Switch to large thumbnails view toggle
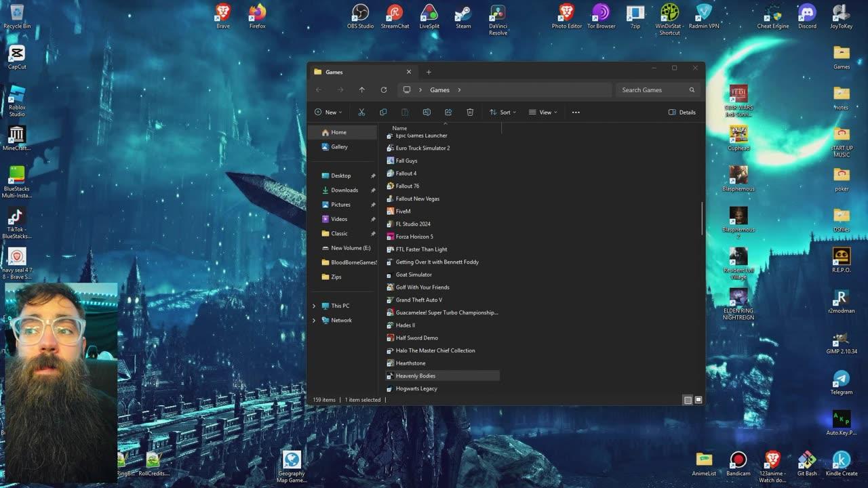The height and width of the screenshot is (488, 868). (x=698, y=400)
